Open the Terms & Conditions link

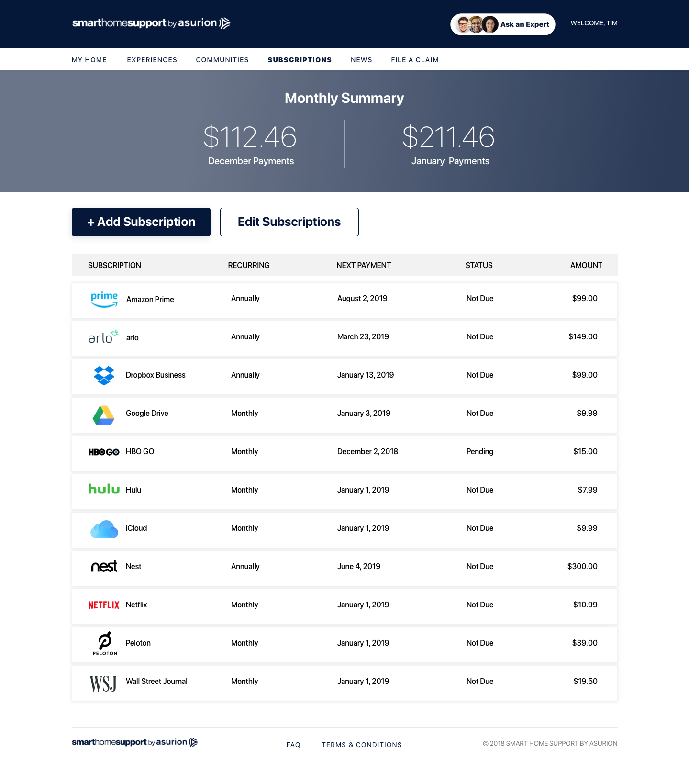pos(362,745)
